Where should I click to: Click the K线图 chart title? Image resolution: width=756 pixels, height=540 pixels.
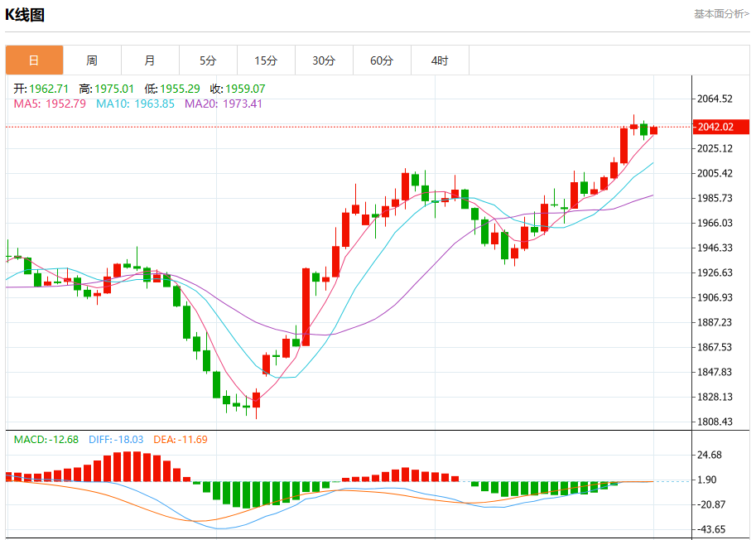click(x=25, y=15)
